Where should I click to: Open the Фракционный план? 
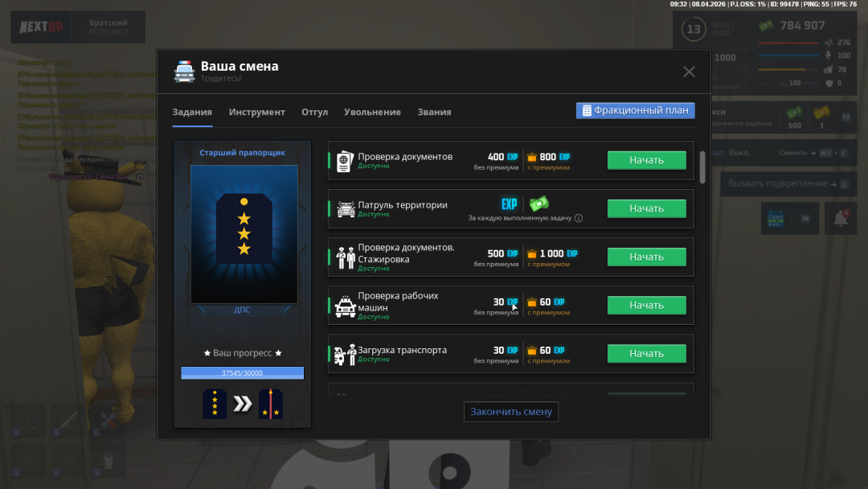point(635,110)
